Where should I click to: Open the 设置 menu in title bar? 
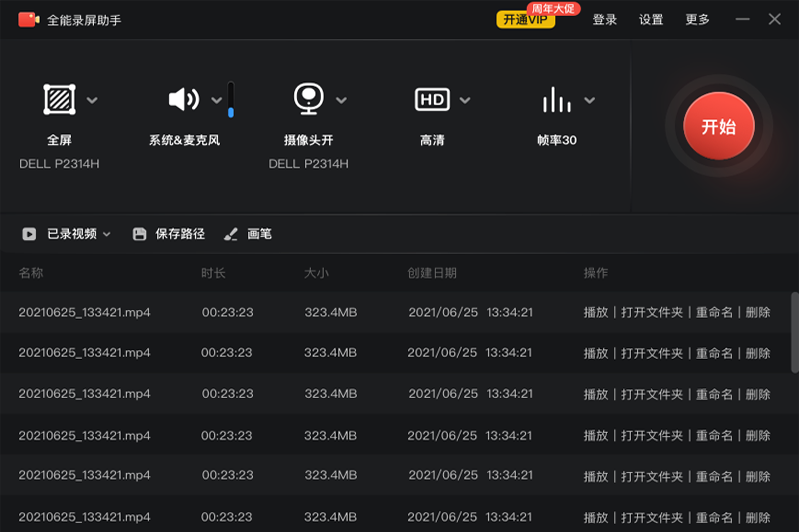[651, 20]
